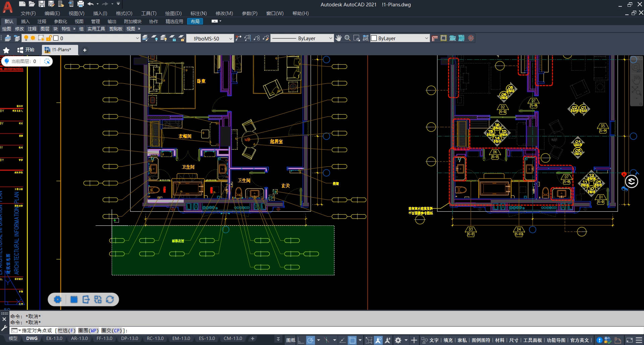Click the Plot printer icon
The height and width of the screenshot is (345, 644).
coord(80,4)
